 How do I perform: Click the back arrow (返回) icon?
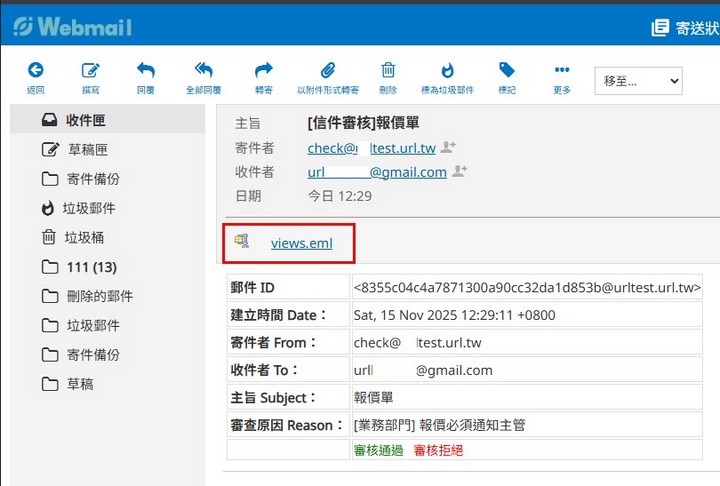(x=36, y=71)
